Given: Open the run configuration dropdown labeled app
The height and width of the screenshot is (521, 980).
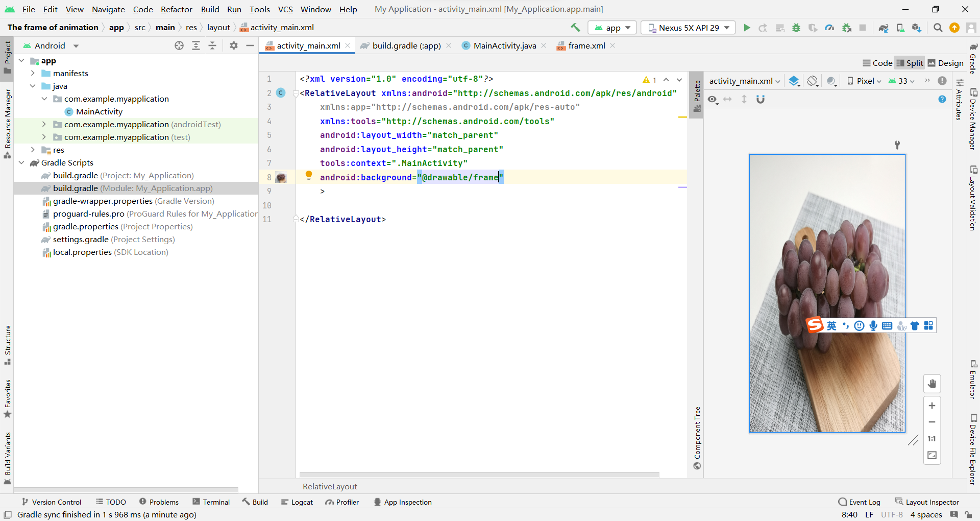Looking at the screenshot, I should pyautogui.click(x=611, y=28).
